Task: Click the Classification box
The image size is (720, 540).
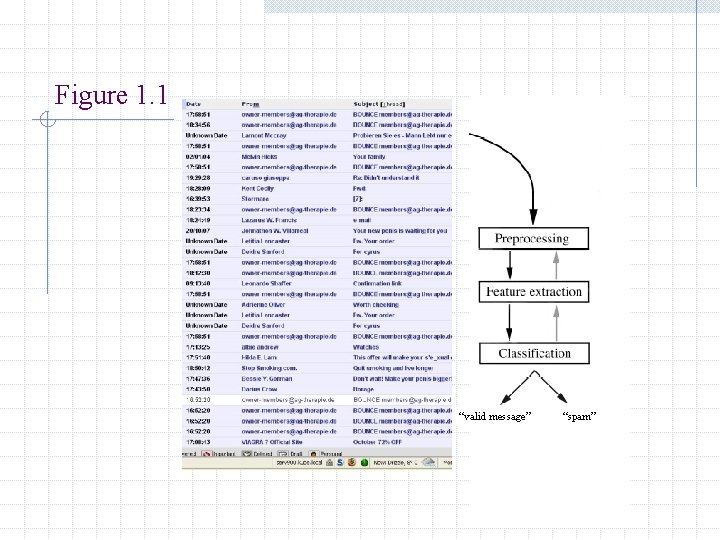Action: 534,354
